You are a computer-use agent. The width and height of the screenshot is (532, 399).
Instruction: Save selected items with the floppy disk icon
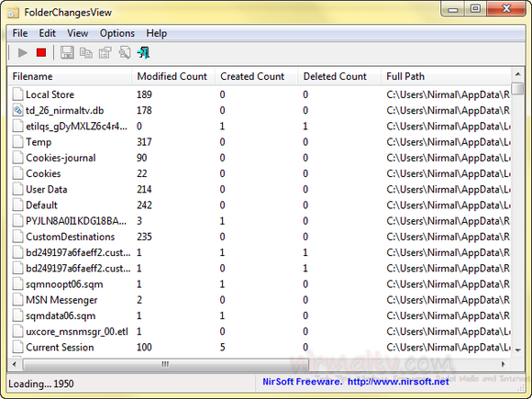pyautogui.click(x=67, y=52)
